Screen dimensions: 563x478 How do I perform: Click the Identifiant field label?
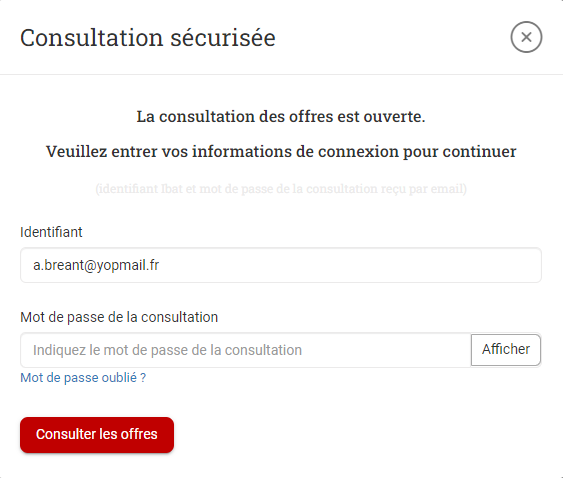tap(51, 232)
